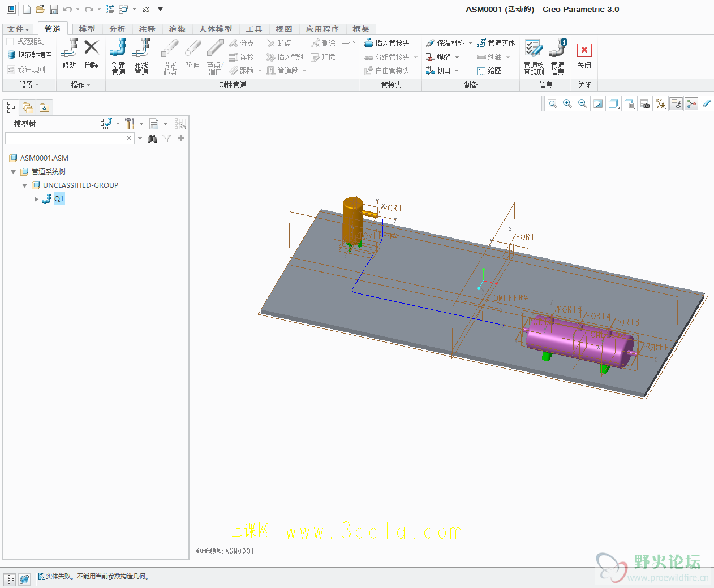Switch to the 工具 ribbon tab
Viewport: 714px width, 588px height.
coord(254,29)
